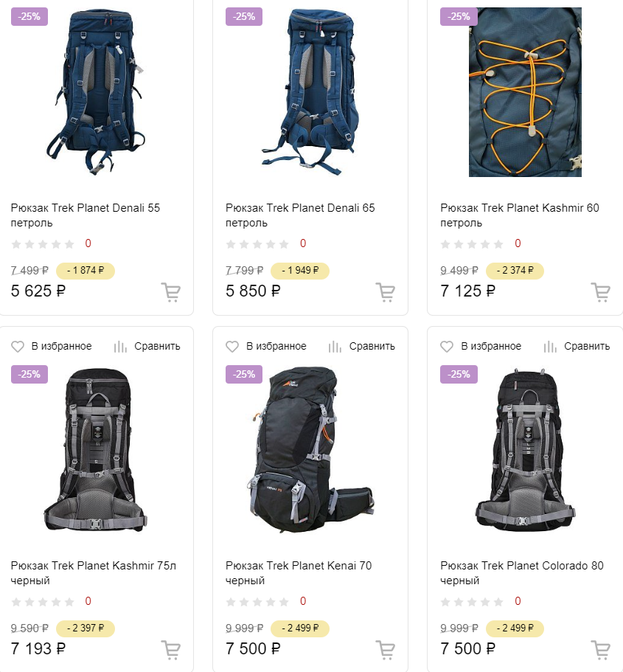Add Colorado 80 backpack to cart
Image resolution: width=623 pixels, height=672 pixels.
point(600,650)
